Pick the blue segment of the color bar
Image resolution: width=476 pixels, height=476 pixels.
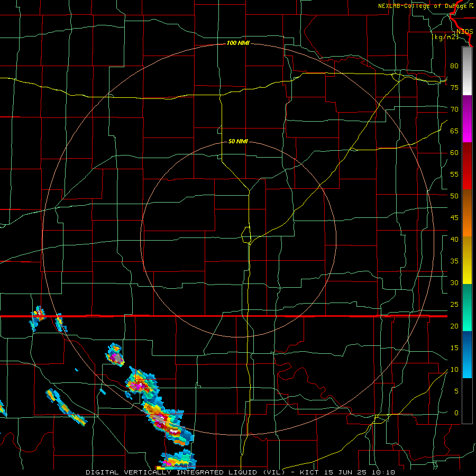467,354
